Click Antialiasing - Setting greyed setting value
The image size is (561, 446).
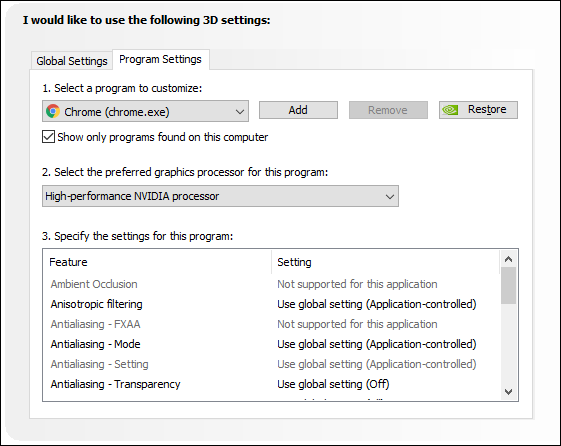coord(377,364)
